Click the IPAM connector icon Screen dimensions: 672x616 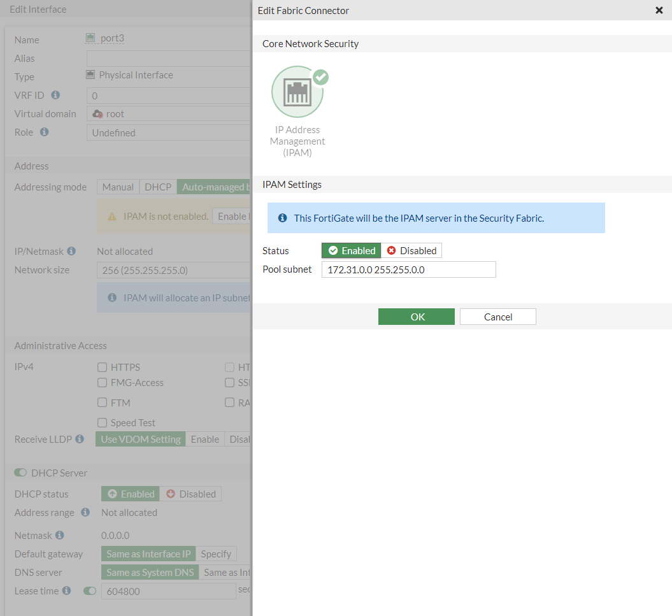tap(297, 92)
